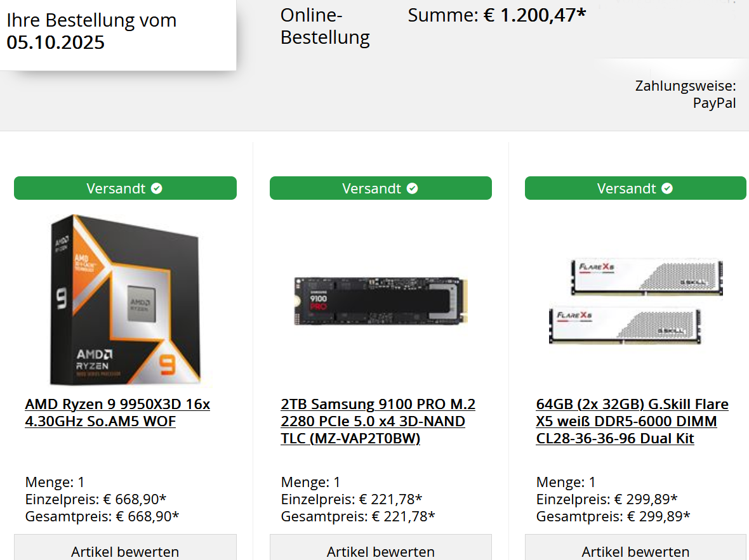This screenshot has height=560, width=749.
Task: Click the Versandt status bar above the Samsung SSD
Action: tap(381, 188)
